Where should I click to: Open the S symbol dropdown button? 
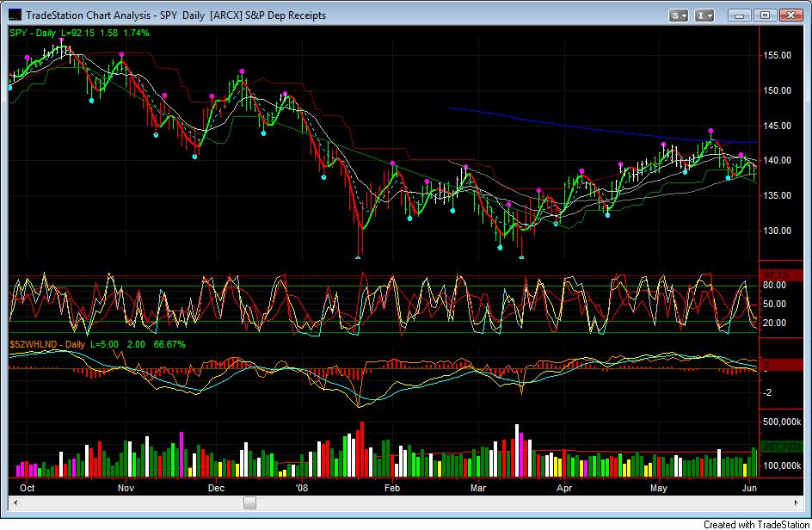click(x=678, y=15)
